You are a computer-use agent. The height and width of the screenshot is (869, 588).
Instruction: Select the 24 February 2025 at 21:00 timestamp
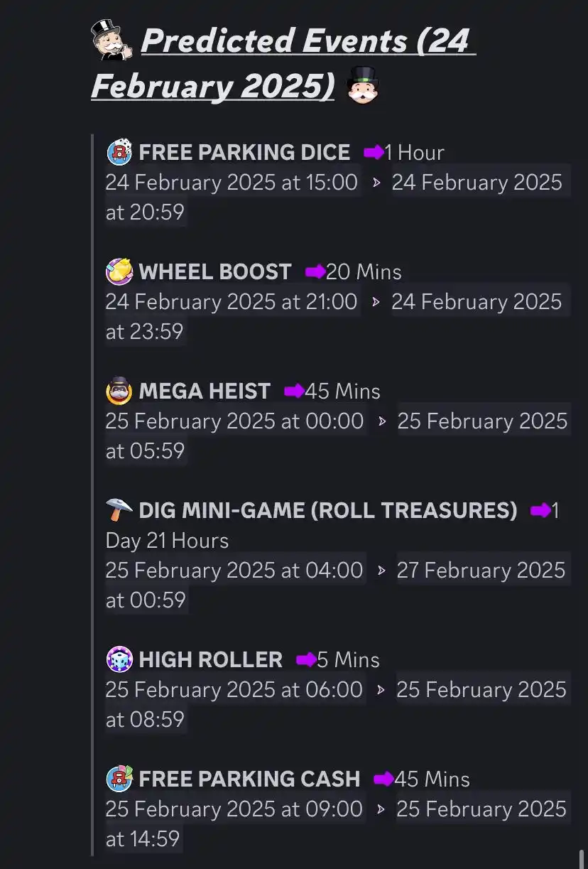tap(232, 301)
